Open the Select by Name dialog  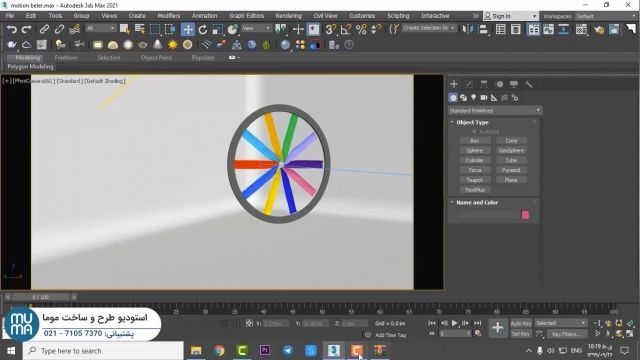click(140, 29)
